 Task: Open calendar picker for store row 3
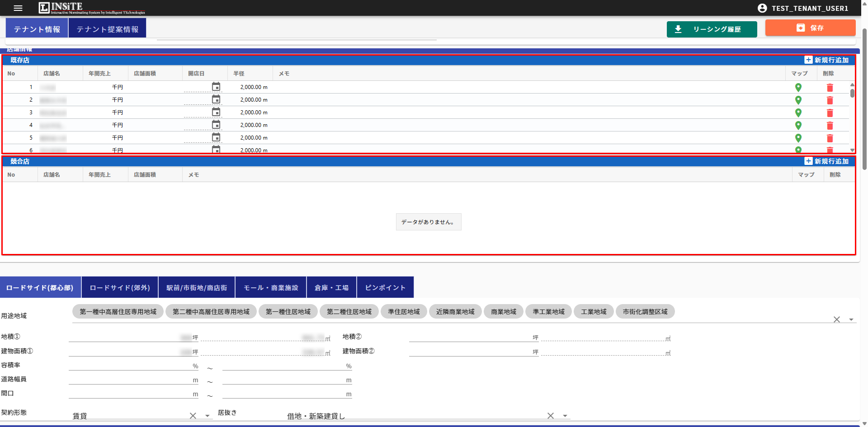click(x=216, y=112)
